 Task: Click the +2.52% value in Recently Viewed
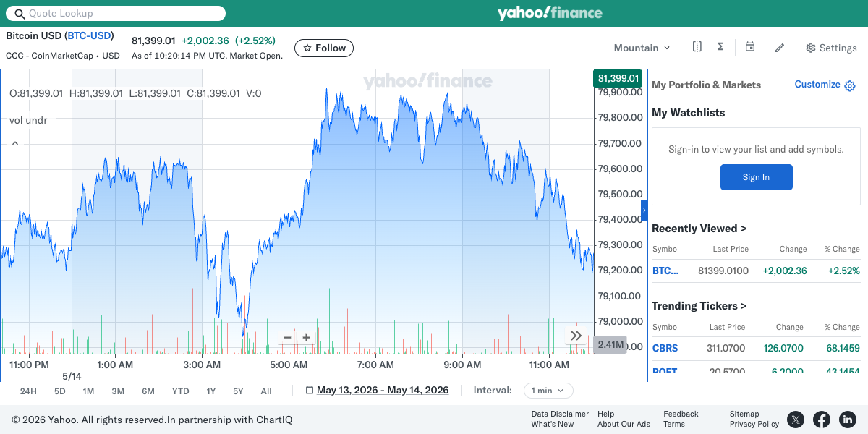click(x=843, y=271)
